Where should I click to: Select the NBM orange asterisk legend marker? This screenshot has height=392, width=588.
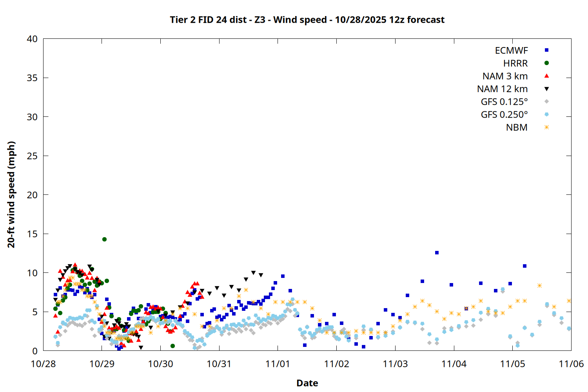point(546,127)
